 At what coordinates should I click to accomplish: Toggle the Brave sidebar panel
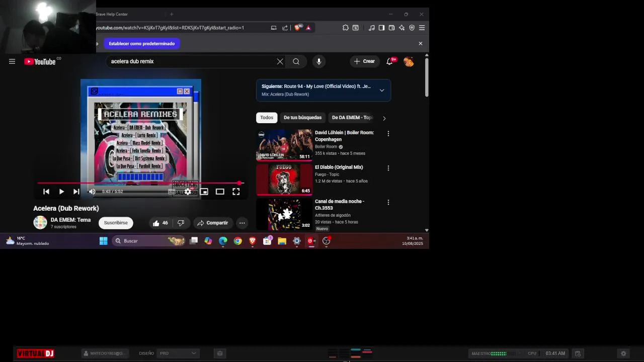[381, 28]
